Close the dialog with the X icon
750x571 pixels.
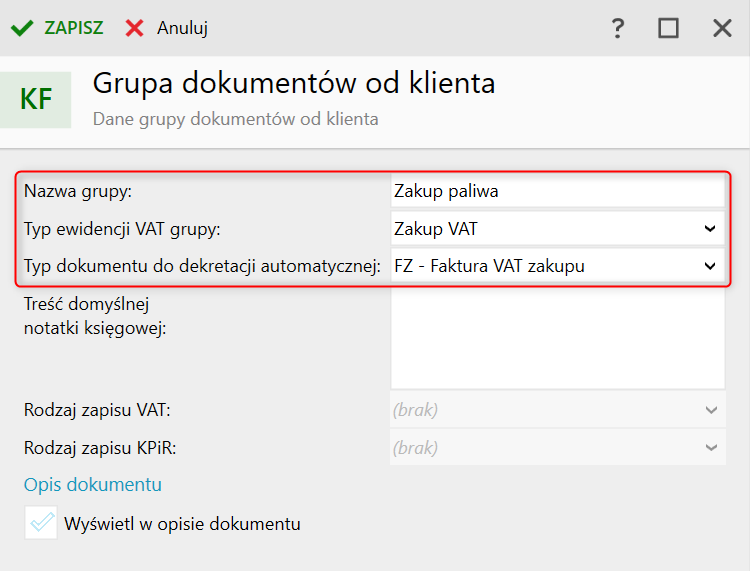[722, 28]
